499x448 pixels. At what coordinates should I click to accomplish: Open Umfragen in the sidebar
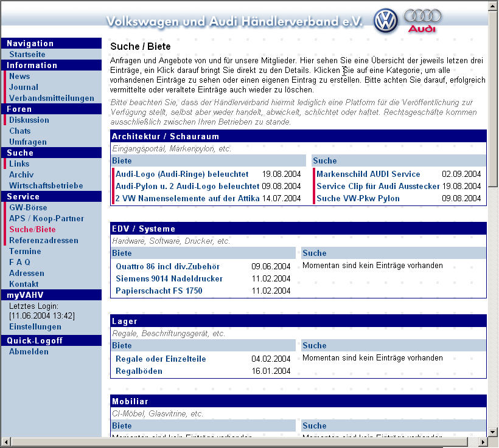tap(28, 142)
